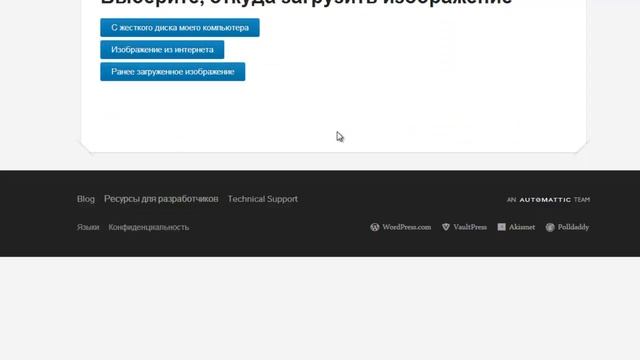Click the VaultPress shield icon
This screenshot has height=360, width=640.
pyautogui.click(x=446, y=227)
